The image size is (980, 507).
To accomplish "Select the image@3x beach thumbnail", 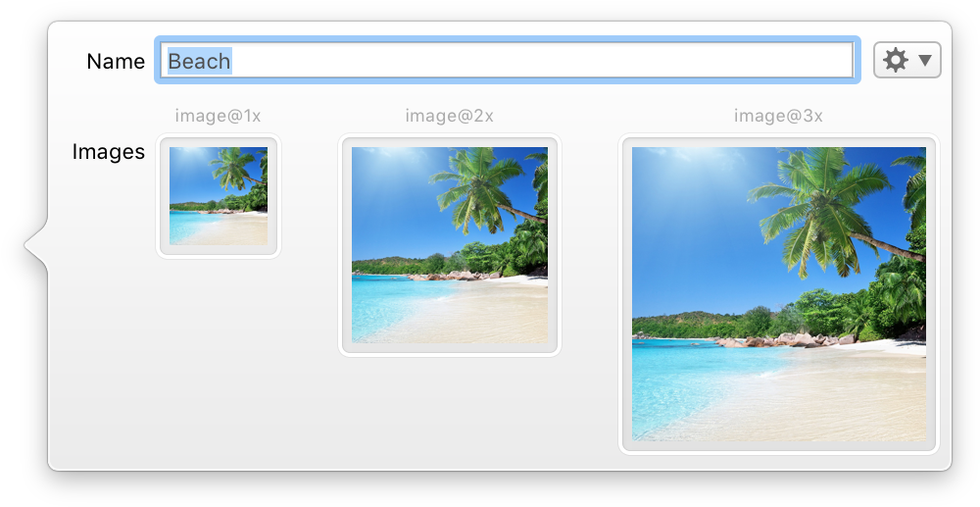I will pos(778,294).
